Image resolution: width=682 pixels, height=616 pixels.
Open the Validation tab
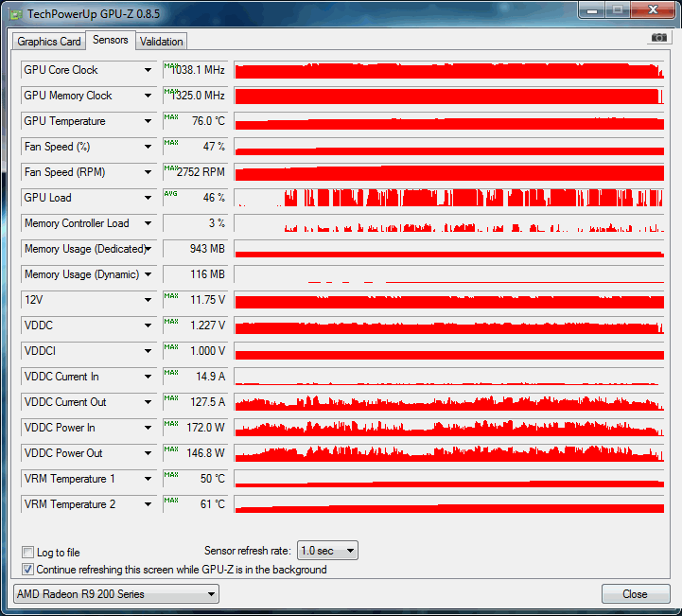162,42
